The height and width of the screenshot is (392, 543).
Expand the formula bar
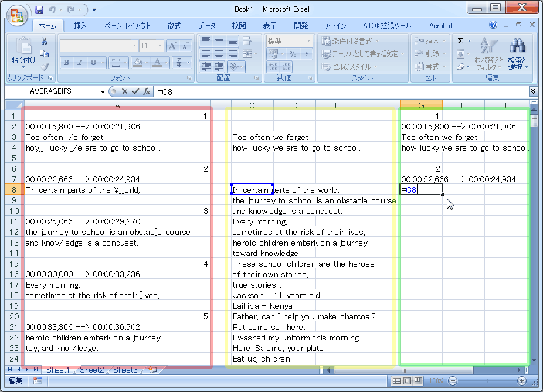(533, 91)
